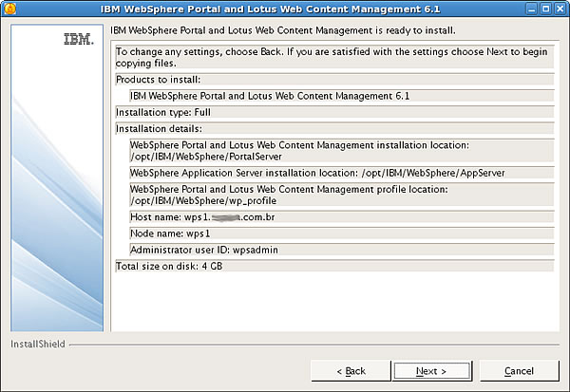Viewport: 570px width, 392px height.
Task: Click the Administrator user ID wpsadmin line
Action: 342,250
